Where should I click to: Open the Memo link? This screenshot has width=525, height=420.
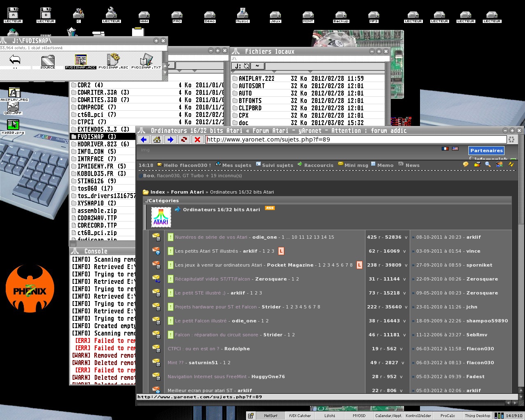point(385,165)
